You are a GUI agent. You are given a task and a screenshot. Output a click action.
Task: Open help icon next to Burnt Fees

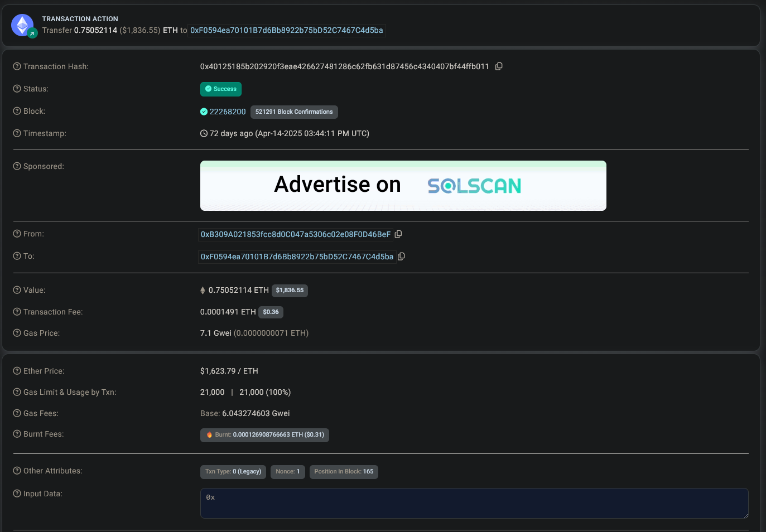[x=17, y=434]
